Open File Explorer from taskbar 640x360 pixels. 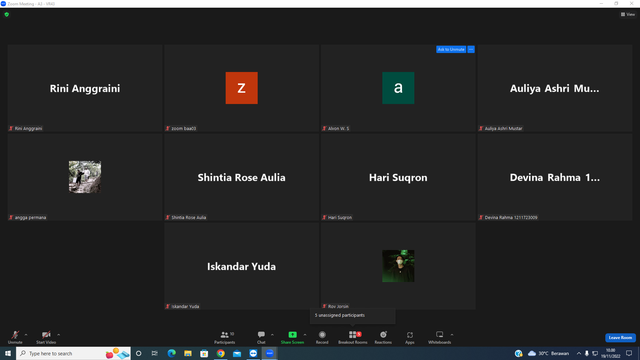[x=188, y=353]
